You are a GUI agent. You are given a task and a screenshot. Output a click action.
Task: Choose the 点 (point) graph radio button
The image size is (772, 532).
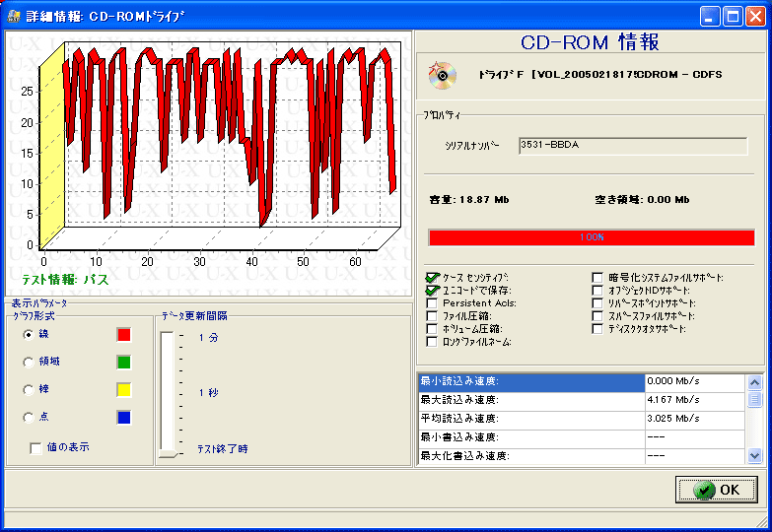click(28, 418)
